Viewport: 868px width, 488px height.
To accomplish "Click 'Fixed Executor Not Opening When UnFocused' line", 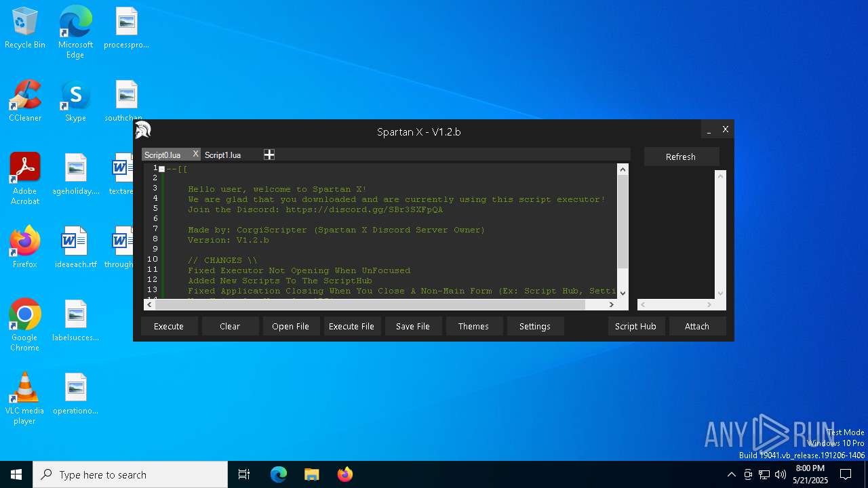I will (299, 270).
